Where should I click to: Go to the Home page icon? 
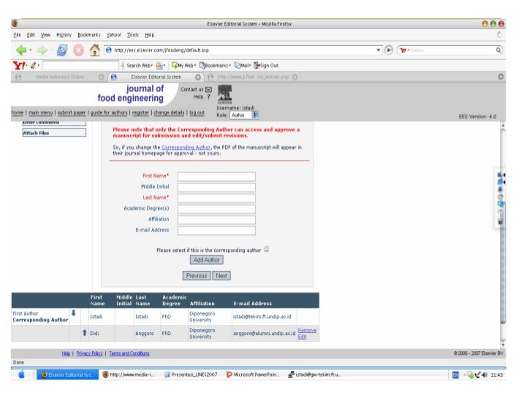[95, 50]
